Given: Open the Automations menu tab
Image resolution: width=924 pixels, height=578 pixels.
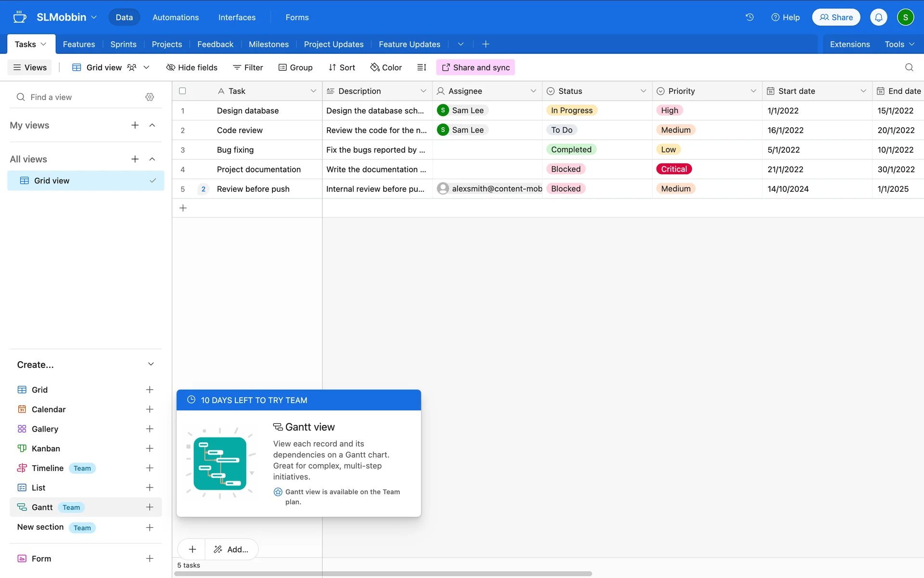Looking at the screenshot, I should 175,17.
